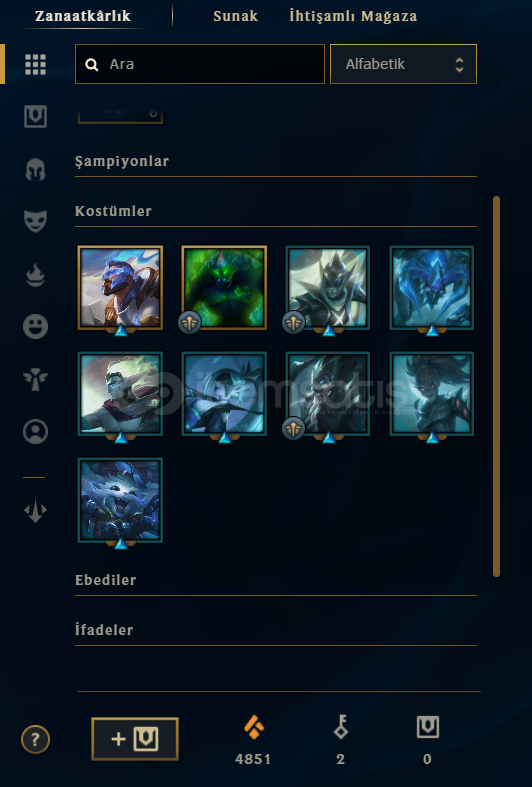This screenshot has height=787, width=532.
Task: Select the tactician arrow icon in sidebar
Action: click(x=35, y=511)
